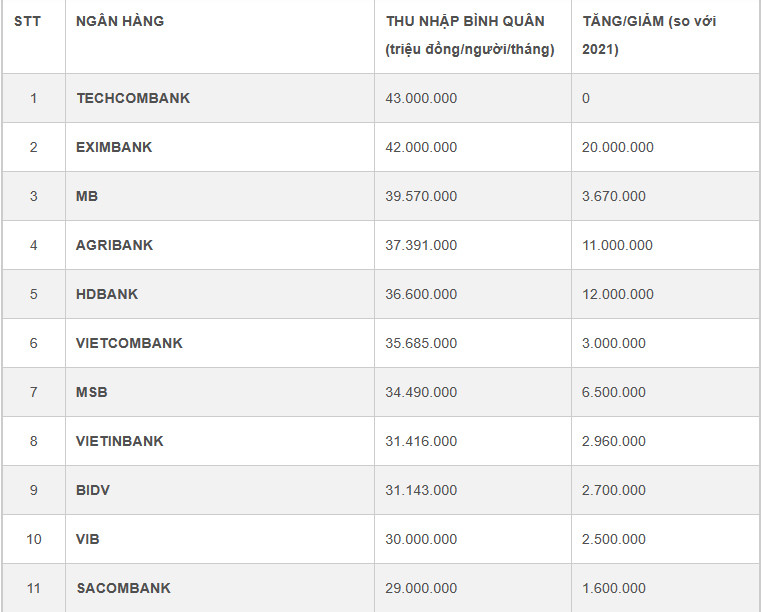
Task: Select the AGRIBANK table cell
Action: pyautogui.click(x=114, y=245)
